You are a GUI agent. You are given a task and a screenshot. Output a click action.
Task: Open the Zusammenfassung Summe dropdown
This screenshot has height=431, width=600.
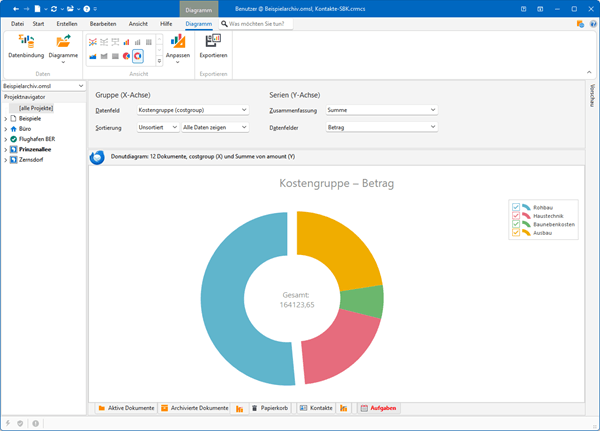pyautogui.click(x=382, y=110)
